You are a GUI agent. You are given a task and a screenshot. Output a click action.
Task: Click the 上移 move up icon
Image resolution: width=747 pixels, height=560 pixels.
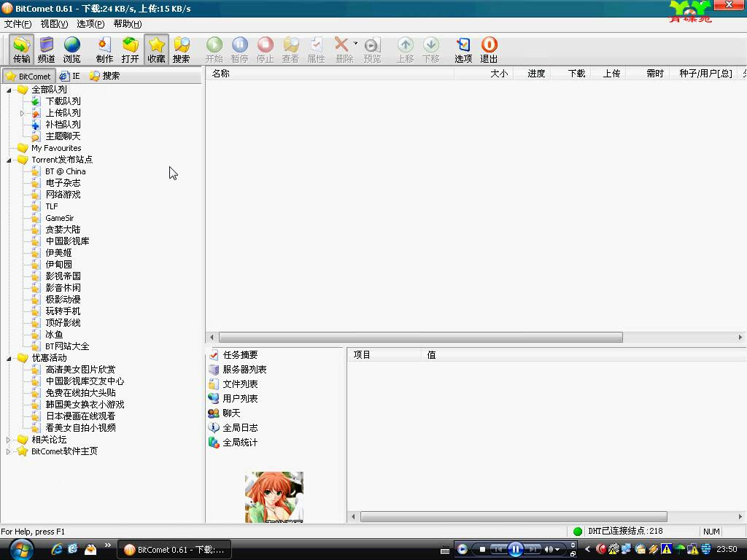(x=406, y=50)
